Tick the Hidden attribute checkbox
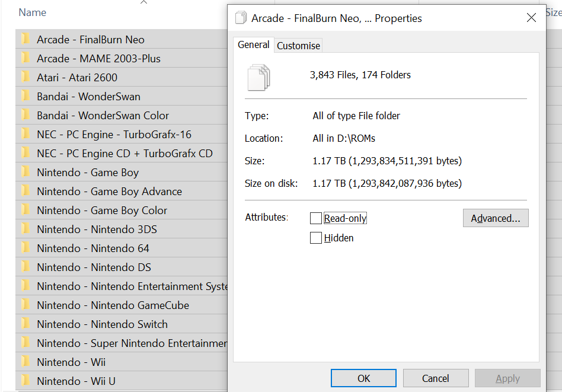 coord(316,238)
